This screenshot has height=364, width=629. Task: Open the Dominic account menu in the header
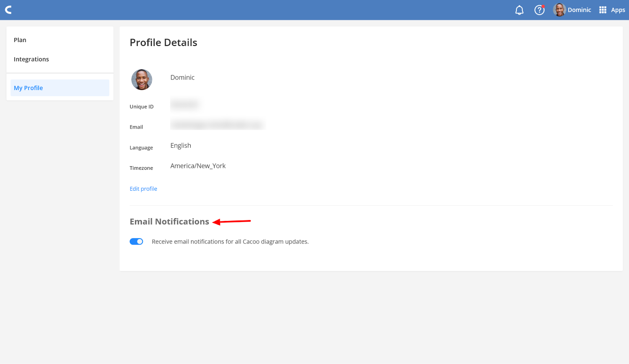click(x=579, y=10)
